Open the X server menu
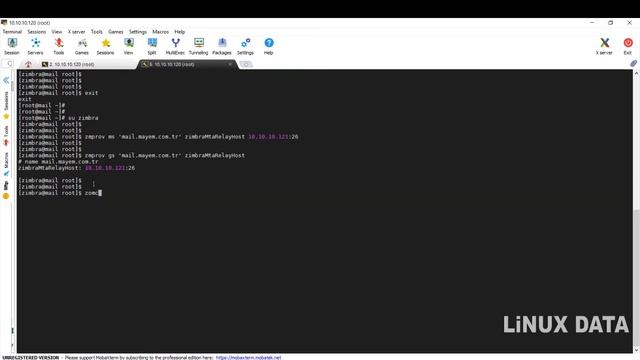Screen dimensions: 640x360 (x=76, y=32)
